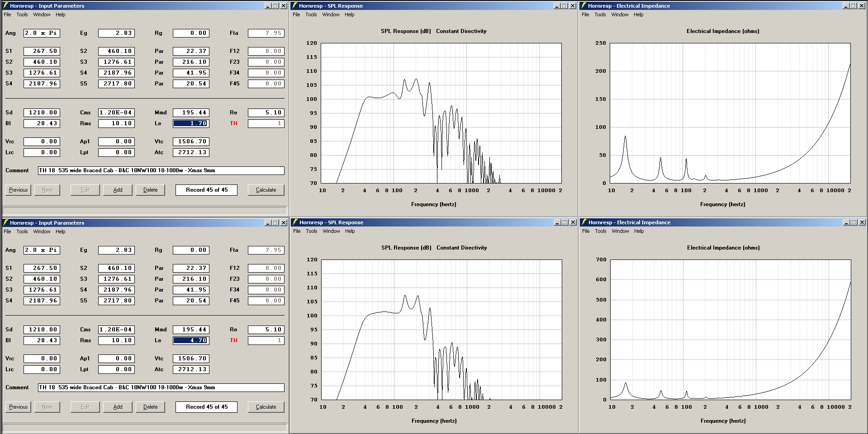Click Calculate button in bottom Input Parameters window
The width and height of the screenshot is (868, 434).
coord(266,407)
